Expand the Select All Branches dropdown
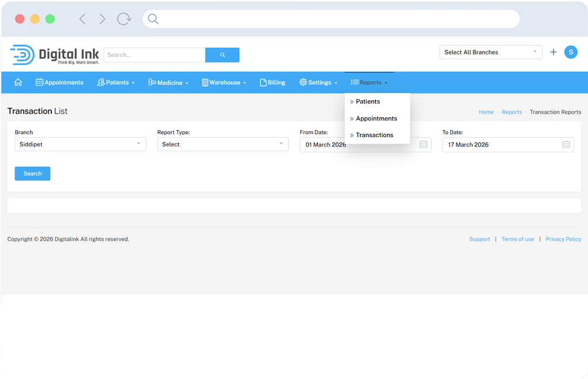The height and width of the screenshot is (379, 588). (491, 52)
